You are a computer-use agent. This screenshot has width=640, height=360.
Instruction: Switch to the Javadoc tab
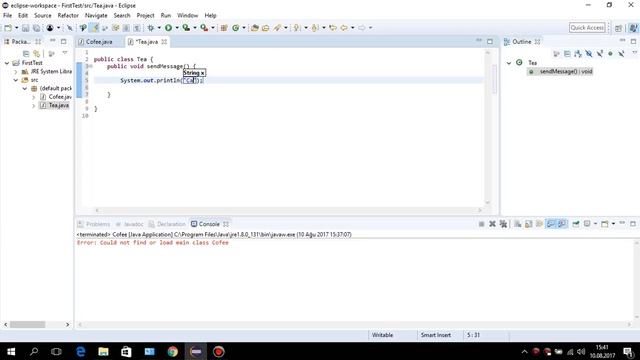(x=129, y=224)
